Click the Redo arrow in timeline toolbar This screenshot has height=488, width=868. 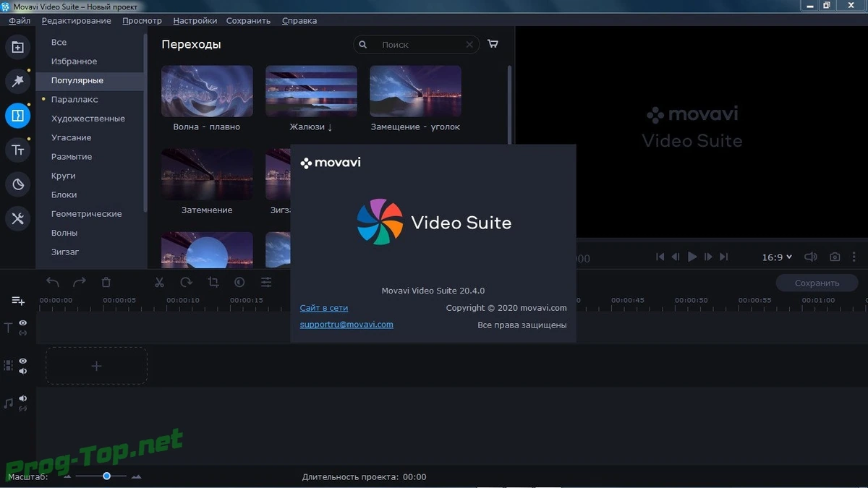coord(79,282)
